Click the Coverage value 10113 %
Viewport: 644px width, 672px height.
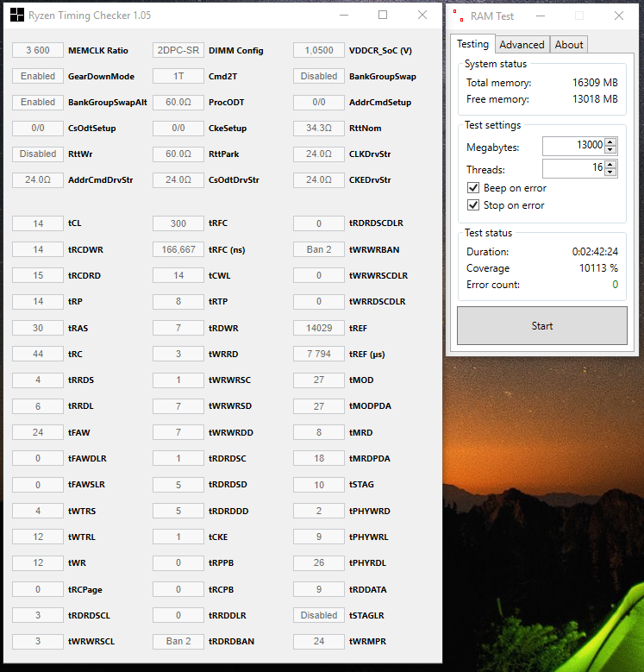pyautogui.click(x=598, y=268)
